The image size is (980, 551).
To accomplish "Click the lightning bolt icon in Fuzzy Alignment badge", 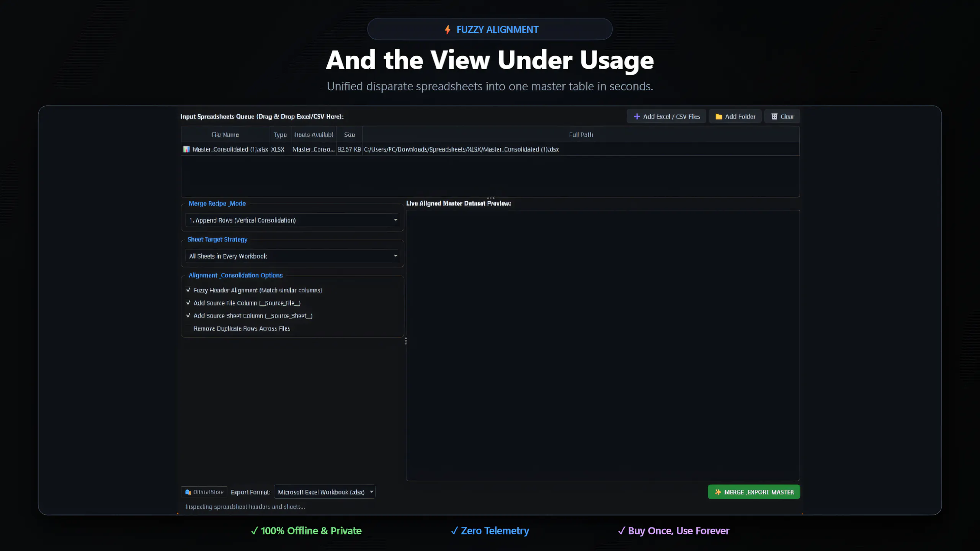I will point(448,29).
